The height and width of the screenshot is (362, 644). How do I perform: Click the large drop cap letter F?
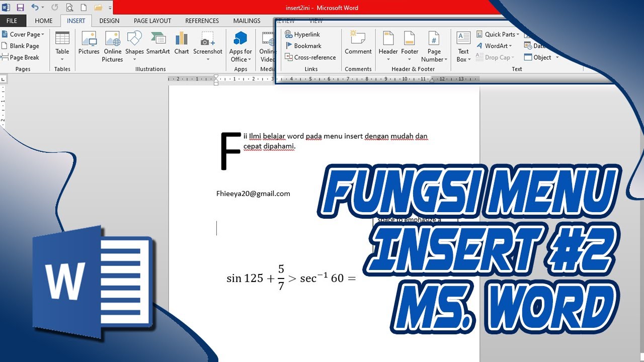coord(230,151)
